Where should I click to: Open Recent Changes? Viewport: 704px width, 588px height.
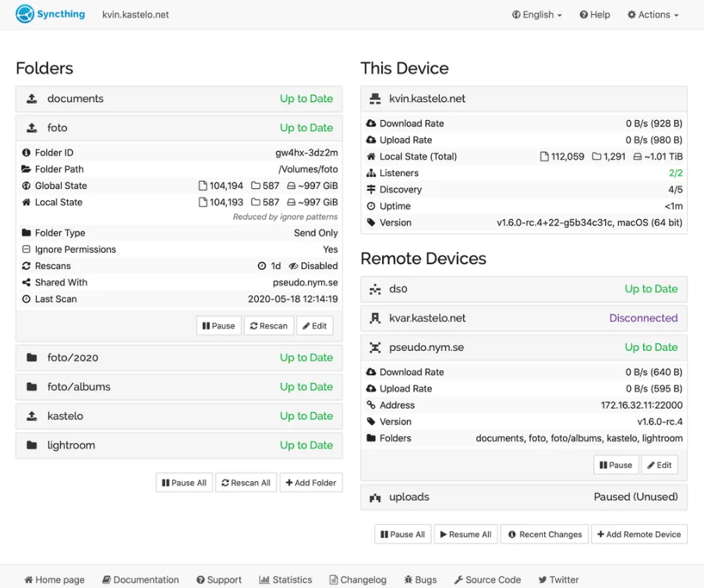tap(545, 534)
